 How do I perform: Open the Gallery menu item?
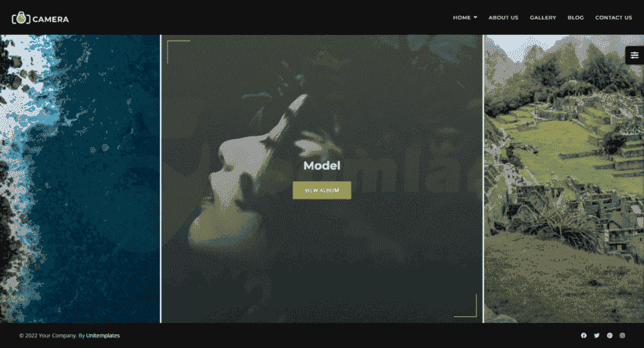tap(542, 17)
